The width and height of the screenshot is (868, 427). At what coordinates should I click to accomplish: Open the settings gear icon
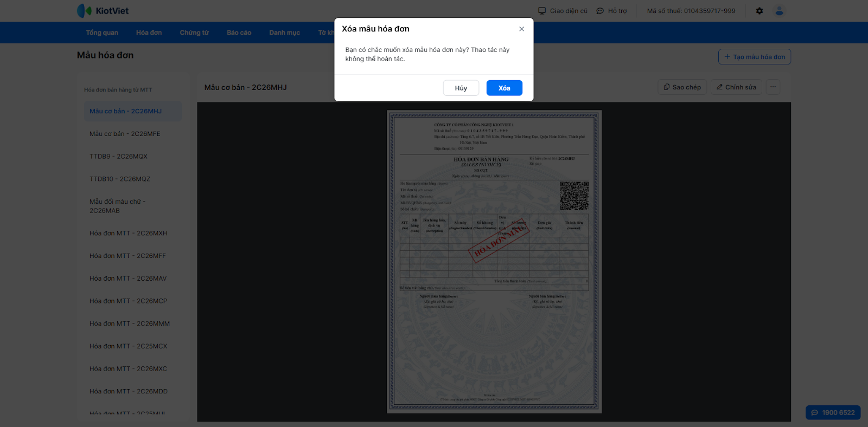click(759, 11)
